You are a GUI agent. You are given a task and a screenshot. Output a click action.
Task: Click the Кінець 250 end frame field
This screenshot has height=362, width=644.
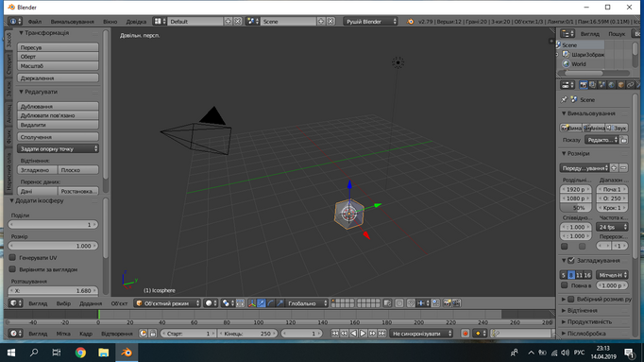pos(247,334)
